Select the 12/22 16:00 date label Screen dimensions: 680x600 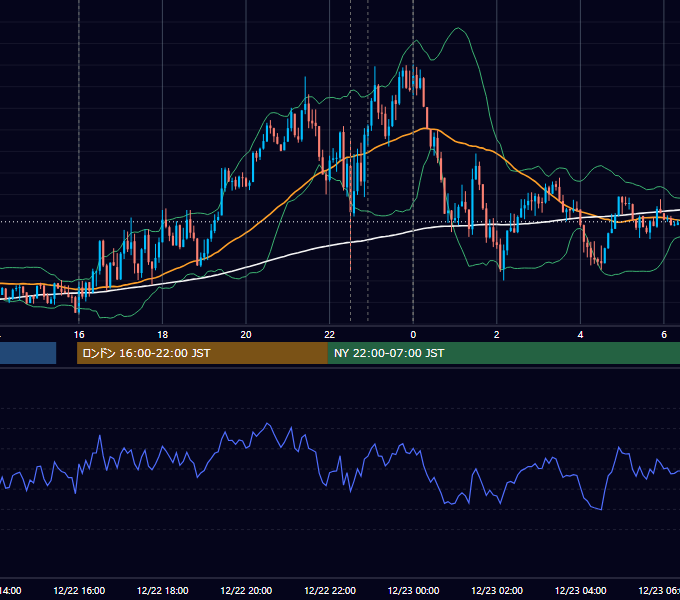pos(79,590)
